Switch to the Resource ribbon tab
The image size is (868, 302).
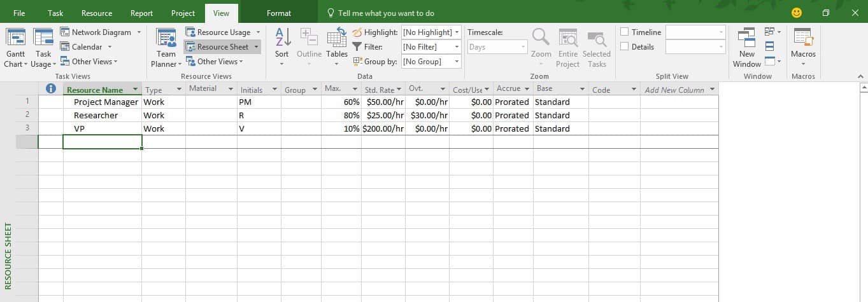click(97, 13)
